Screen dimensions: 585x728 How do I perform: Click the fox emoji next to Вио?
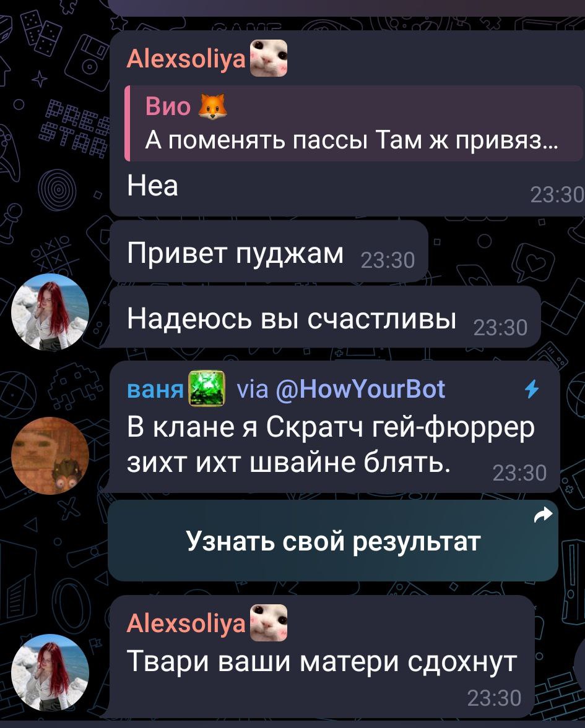pos(212,107)
